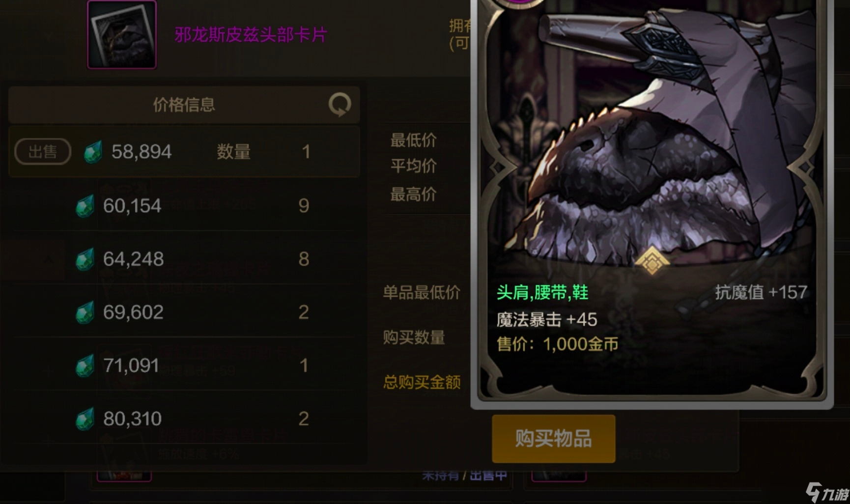The image size is (850, 504).
Task: Select the quantity 8 on 64,248 row
Action: point(304,259)
